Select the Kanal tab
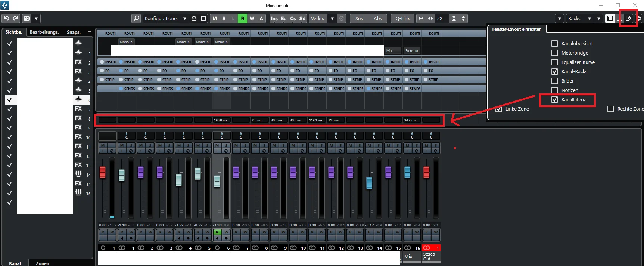This screenshot has width=644, height=266. click(15, 263)
